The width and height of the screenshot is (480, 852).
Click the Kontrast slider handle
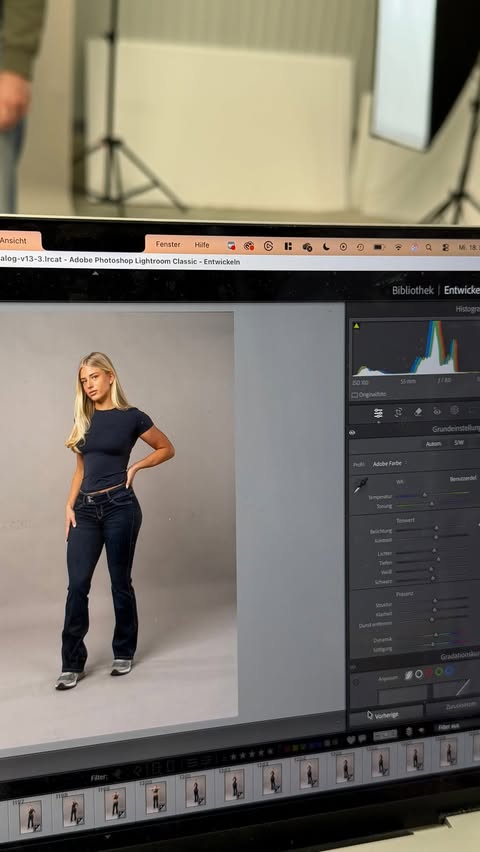(x=436, y=537)
